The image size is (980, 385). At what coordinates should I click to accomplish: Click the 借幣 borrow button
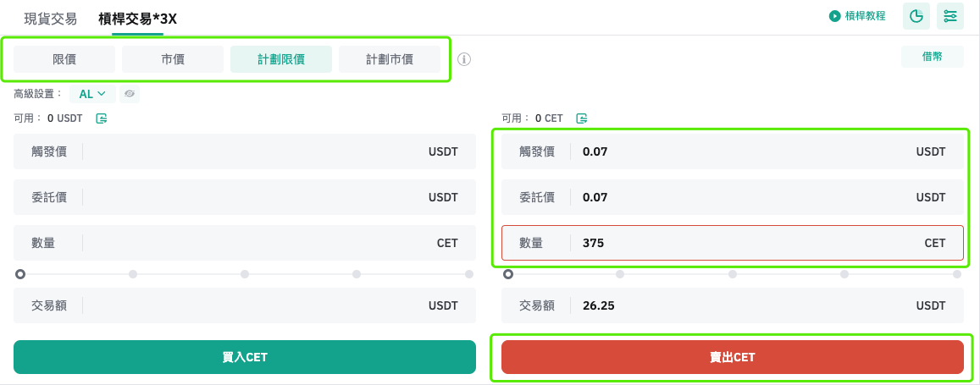point(932,57)
